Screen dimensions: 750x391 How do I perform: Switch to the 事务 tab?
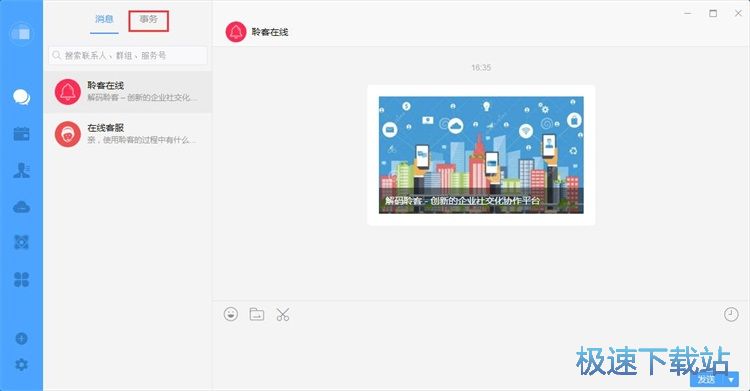[149, 20]
